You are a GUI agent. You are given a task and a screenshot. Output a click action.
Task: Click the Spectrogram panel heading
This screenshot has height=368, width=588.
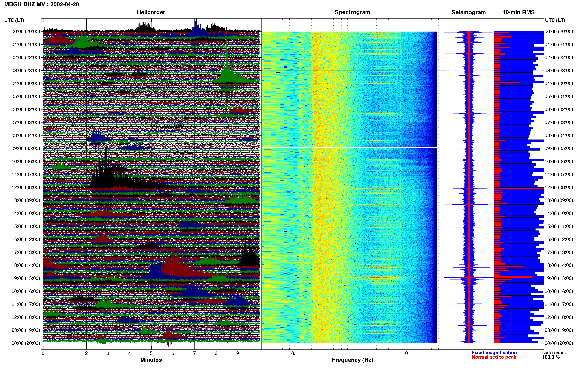pos(352,12)
